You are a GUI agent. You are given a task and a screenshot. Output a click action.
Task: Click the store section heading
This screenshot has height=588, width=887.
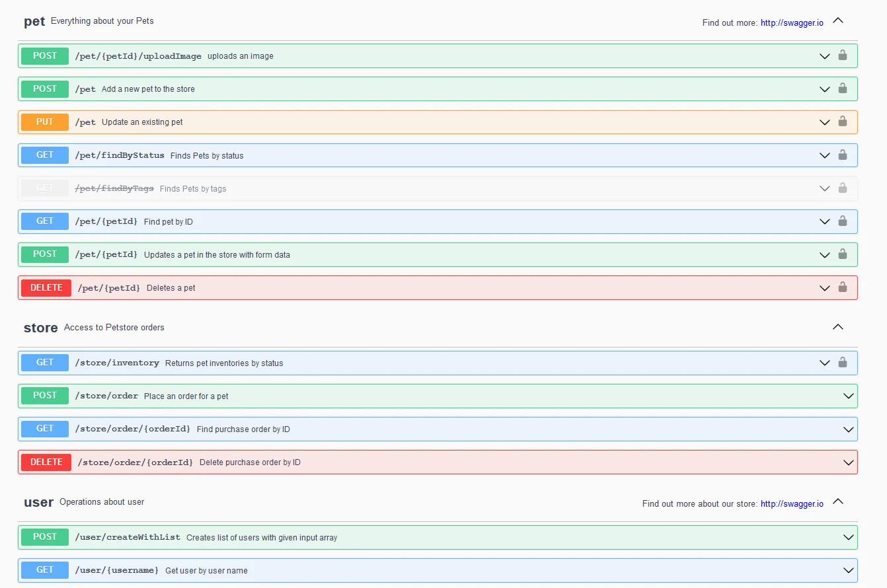(x=40, y=328)
